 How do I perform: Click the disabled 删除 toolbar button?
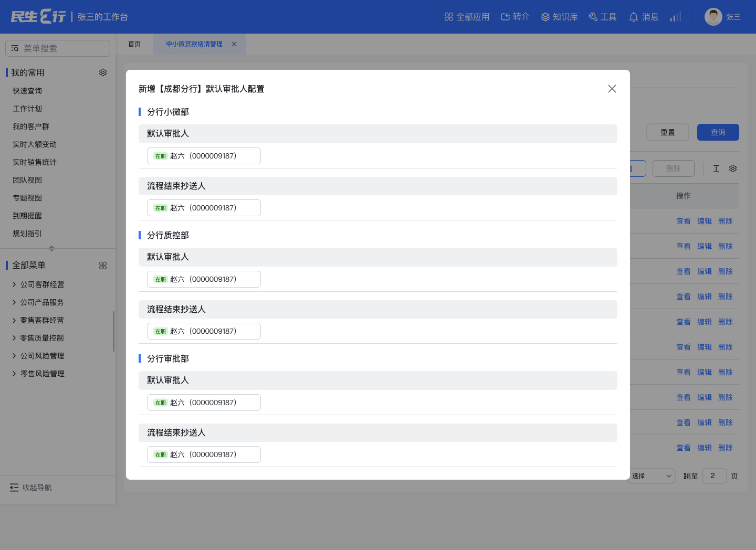click(x=674, y=168)
